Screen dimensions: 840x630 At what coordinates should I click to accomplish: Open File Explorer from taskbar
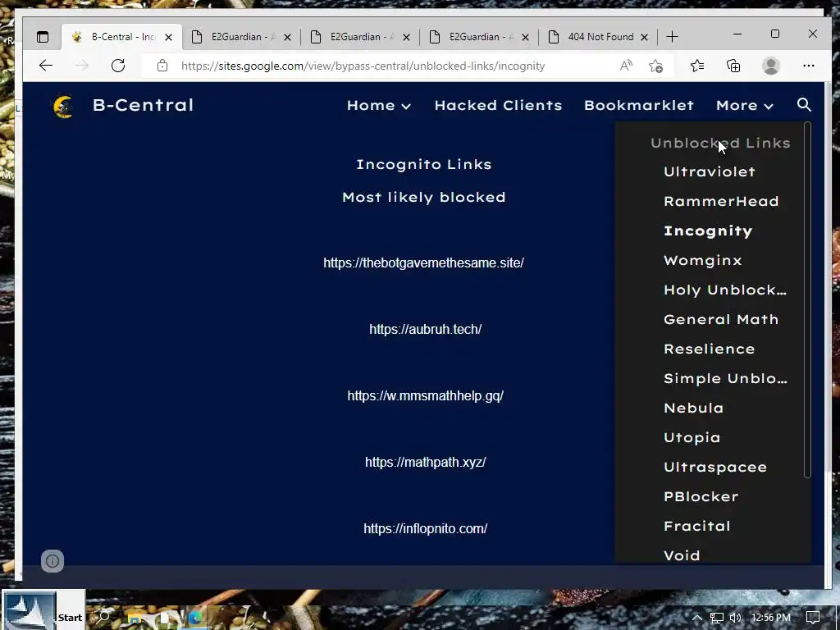[x=134, y=618]
